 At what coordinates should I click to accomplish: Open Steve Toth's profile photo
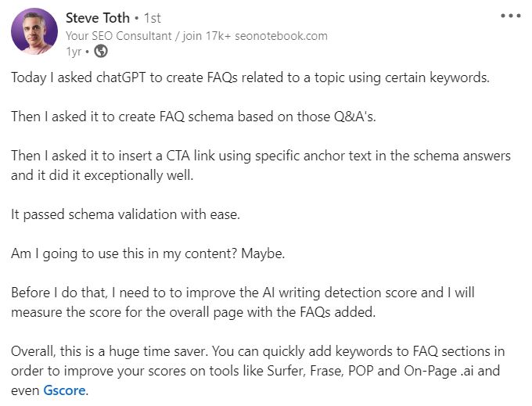pos(34,31)
